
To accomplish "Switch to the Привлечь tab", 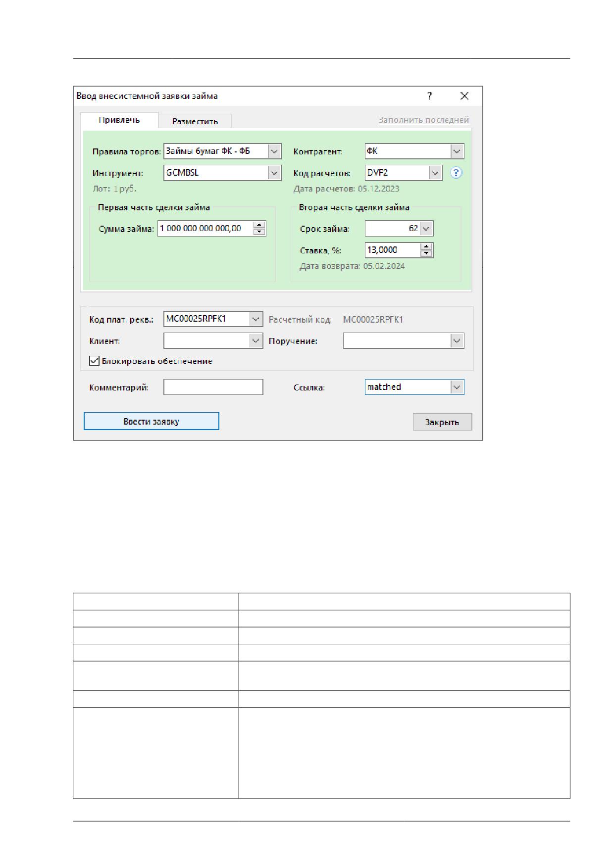I will 119,120.
